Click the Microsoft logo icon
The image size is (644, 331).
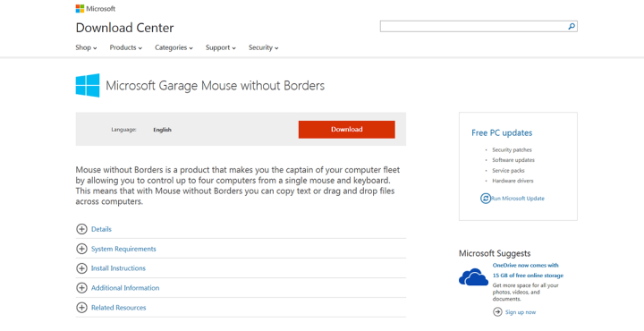click(x=80, y=9)
